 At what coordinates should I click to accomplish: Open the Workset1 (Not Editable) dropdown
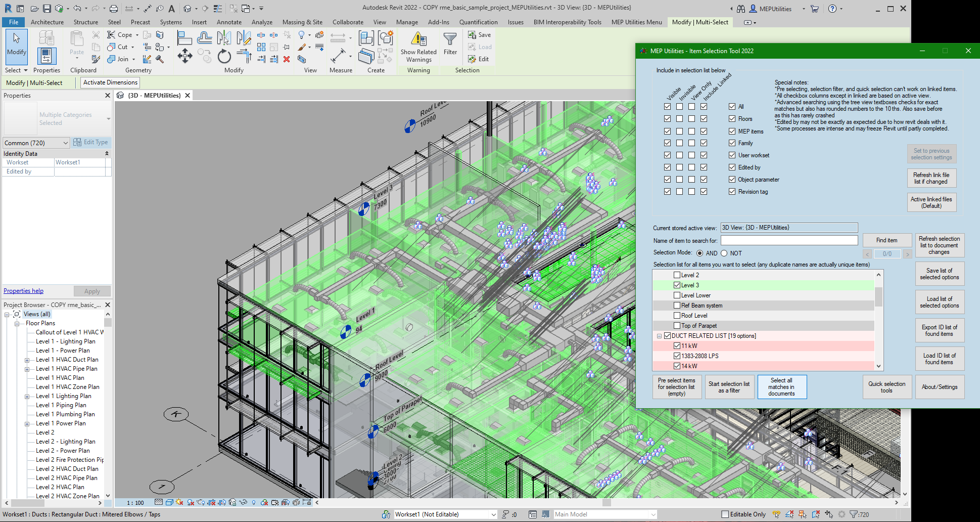click(493, 514)
